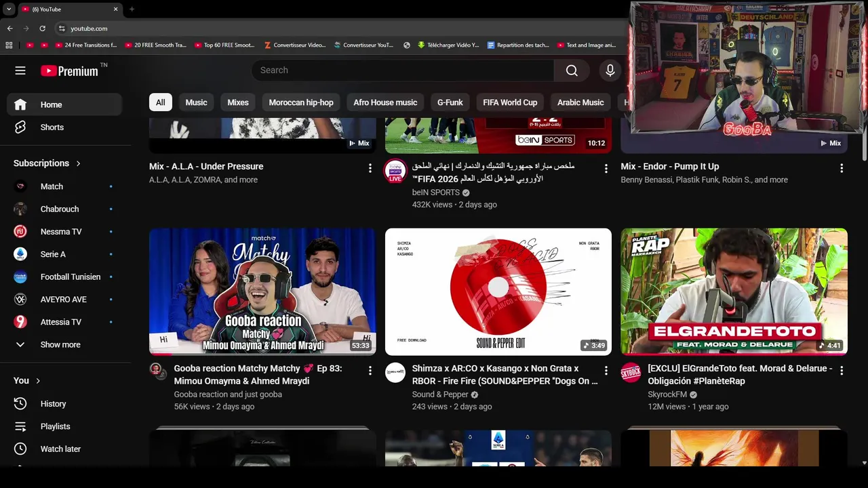This screenshot has width=868, height=488.
Task: Open Sound & Pepper channel avatar
Action: (x=395, y=372)
